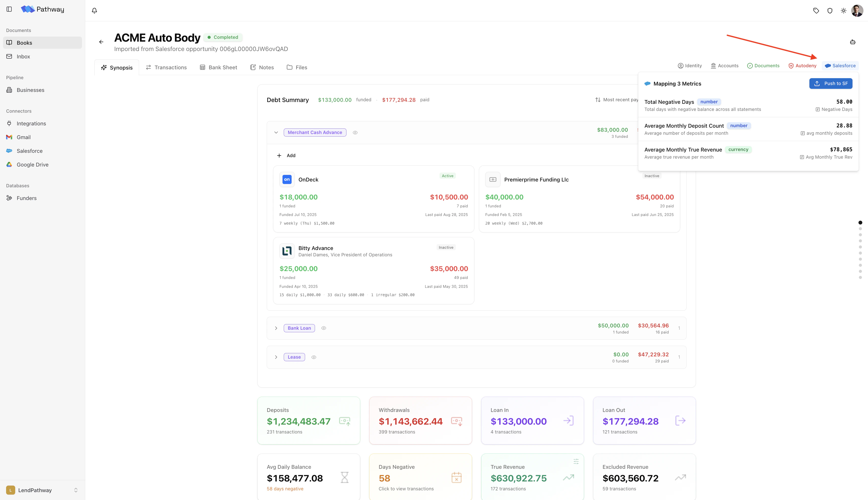This screenshot has width=868, height=500.
Task: Click the tag icon in top bar
Action: click(x=816, y=11)
